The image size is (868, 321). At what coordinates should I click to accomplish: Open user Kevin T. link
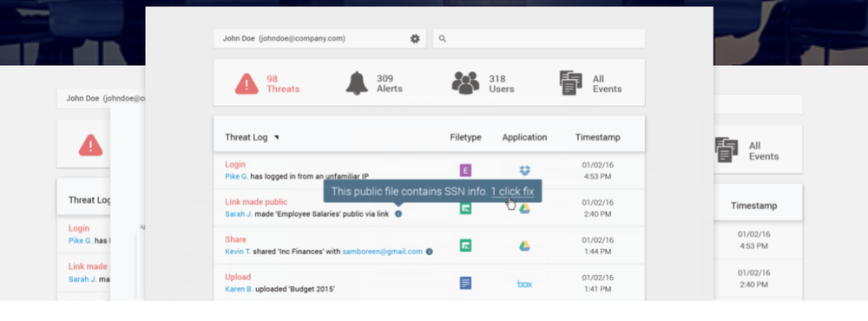tap(238, 252)
